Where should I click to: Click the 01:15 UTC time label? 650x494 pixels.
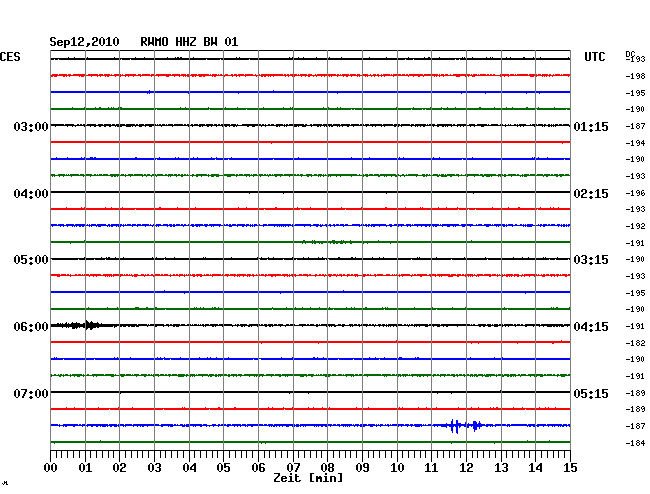(591, 127)
